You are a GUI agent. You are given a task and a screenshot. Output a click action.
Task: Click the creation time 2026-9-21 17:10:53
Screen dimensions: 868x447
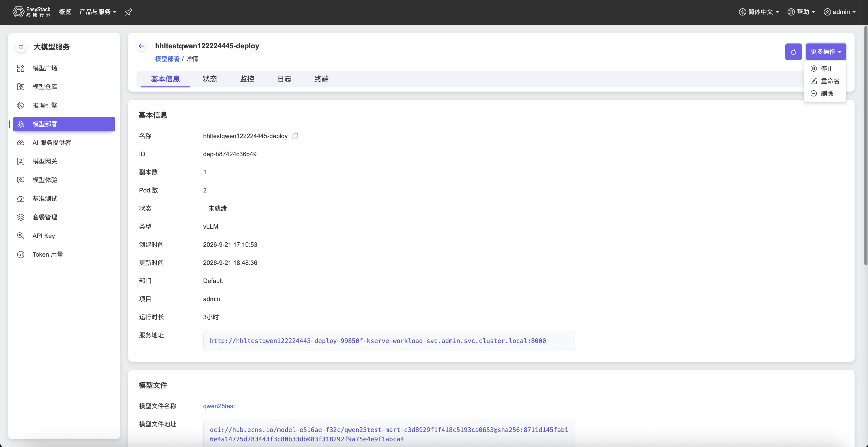click(230, 244)
